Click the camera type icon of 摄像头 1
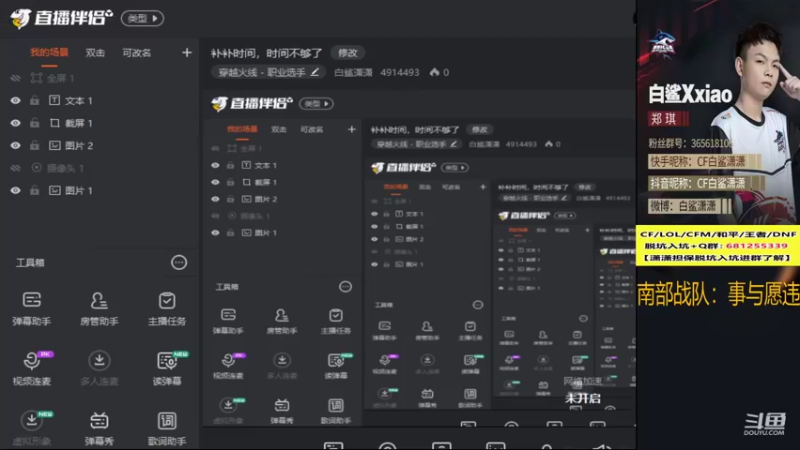The height and width of the screenshot is (450, 800). click(x=36, y=167)
